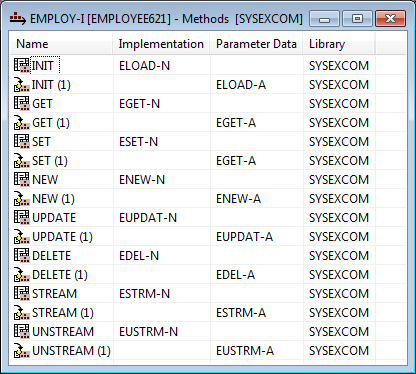Click the window icon in the title bar
This screenshot has width=416, height=374.
(18, 19)
